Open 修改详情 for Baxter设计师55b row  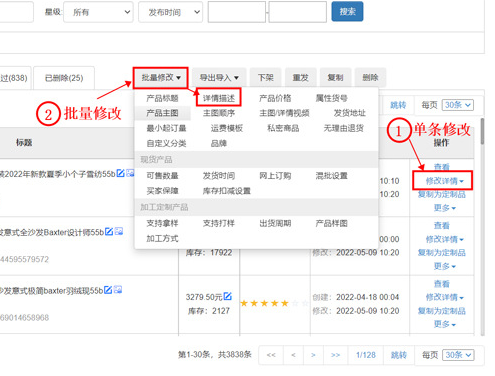tap(444, 239)
